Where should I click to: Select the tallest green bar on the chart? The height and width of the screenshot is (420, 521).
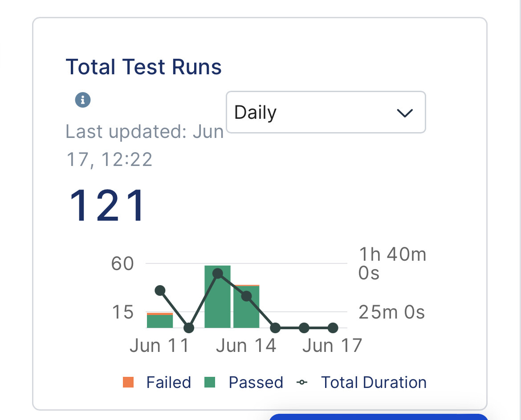217,303
